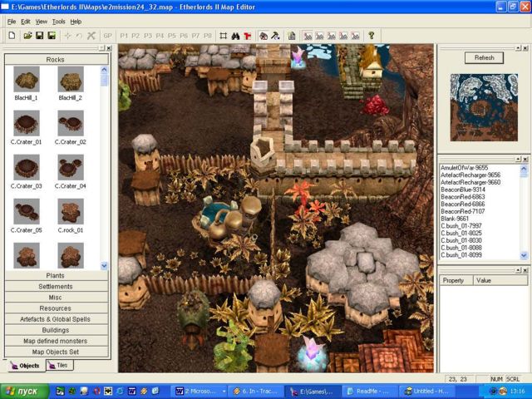
Task: Expand the Resources category
Action: pyautogui.click(x=57, y=308)
